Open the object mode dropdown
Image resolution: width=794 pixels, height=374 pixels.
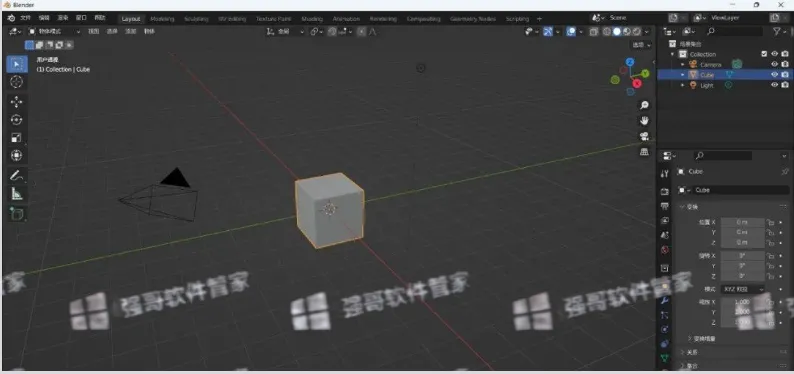point(54,31)
